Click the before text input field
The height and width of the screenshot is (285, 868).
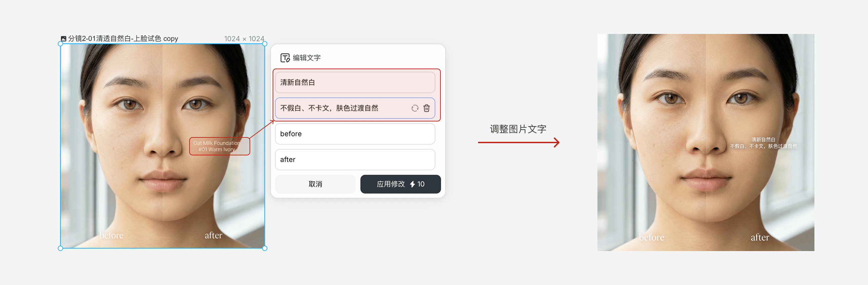pos(355,134)
